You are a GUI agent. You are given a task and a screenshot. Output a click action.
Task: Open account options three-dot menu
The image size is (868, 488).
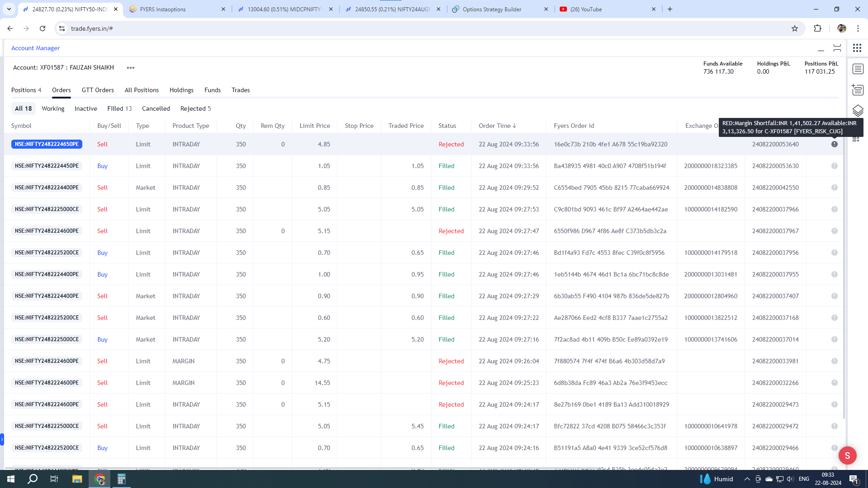tap(131, 68)
